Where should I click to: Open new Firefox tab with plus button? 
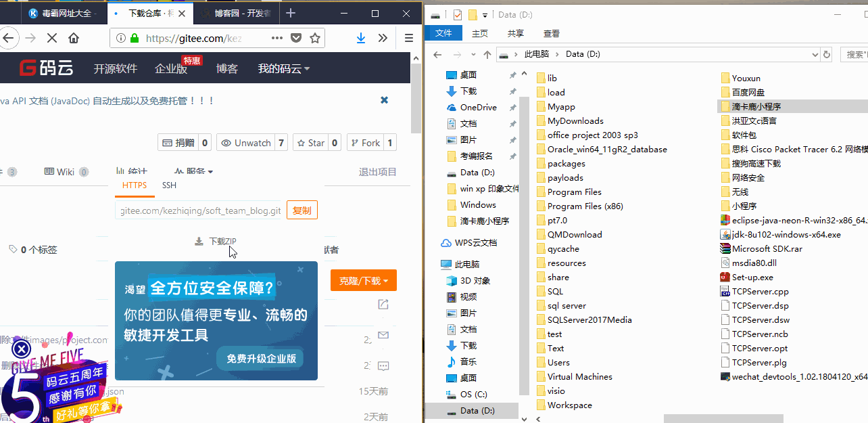291,13
